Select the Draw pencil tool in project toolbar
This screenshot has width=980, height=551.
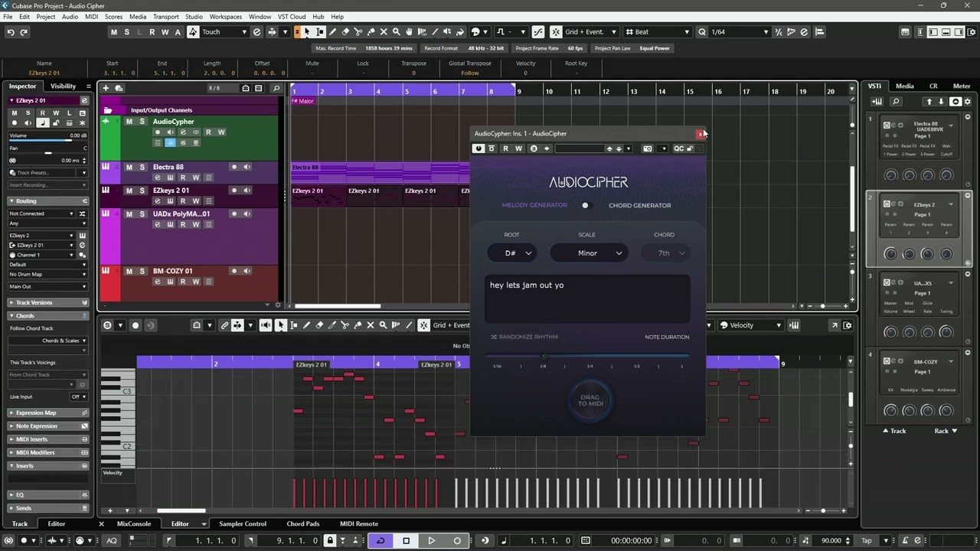[x=332, y=32]
